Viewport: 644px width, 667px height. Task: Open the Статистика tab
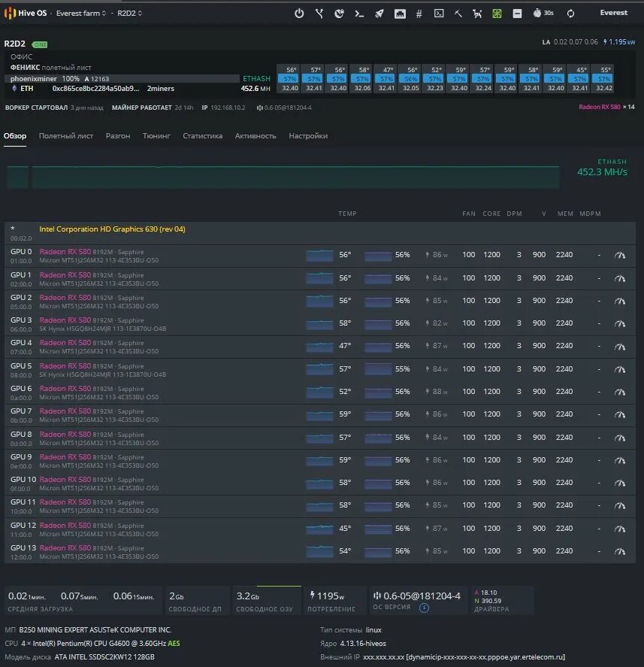pyautogui.click(x=202, y=135)
